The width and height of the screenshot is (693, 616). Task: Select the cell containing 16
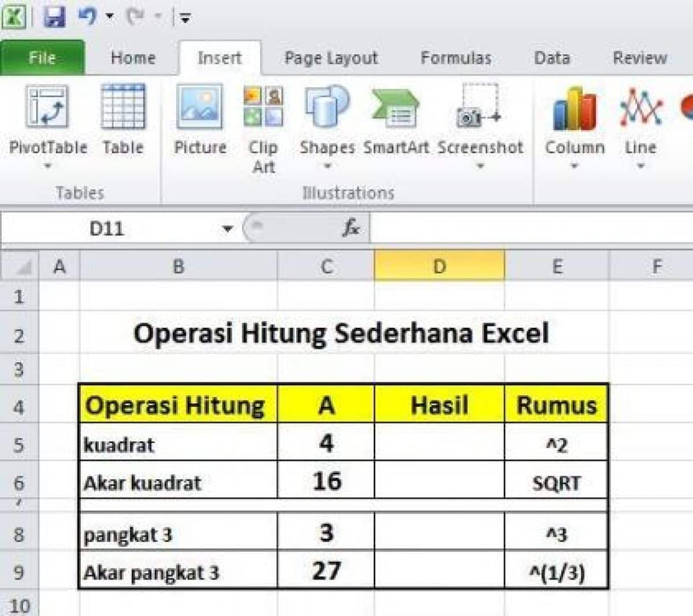[326, 481]
